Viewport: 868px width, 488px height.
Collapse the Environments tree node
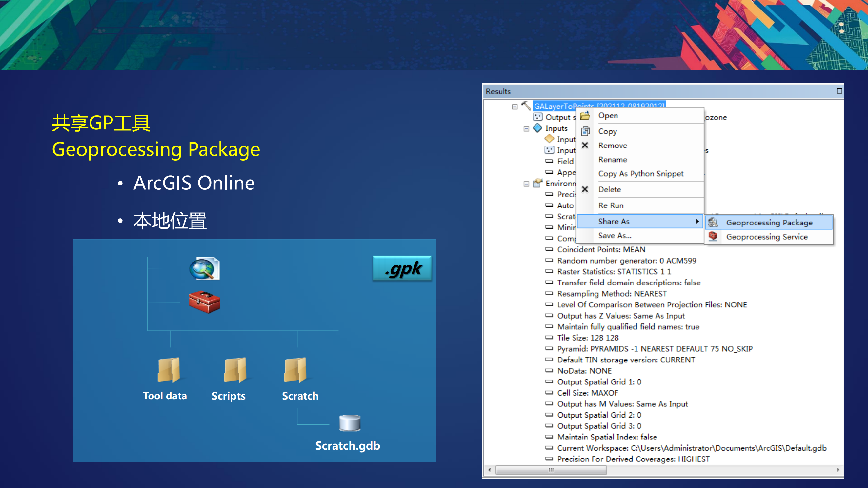click(x=526, y=184)
